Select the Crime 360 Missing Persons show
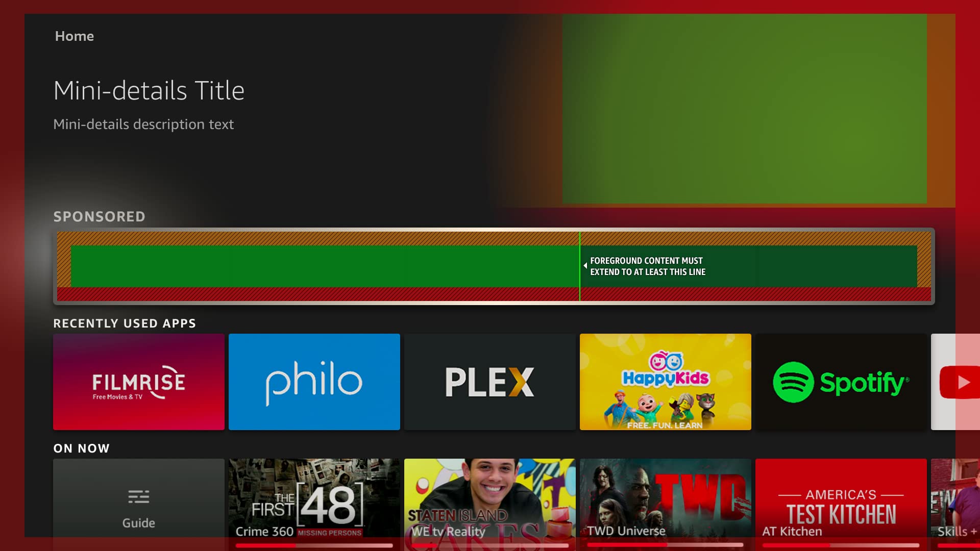The width and height of the screenshot is (980, 551). click(x=314, y=501)
